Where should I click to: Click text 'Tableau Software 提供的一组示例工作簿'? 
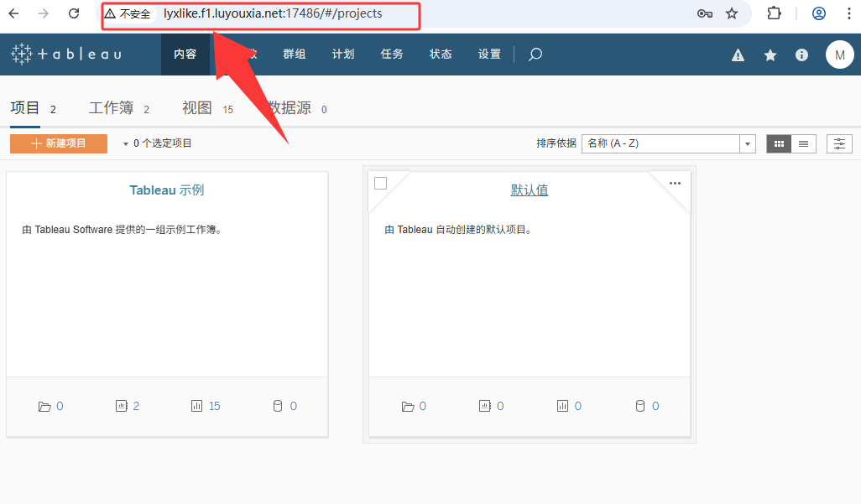tap(126, 230)
